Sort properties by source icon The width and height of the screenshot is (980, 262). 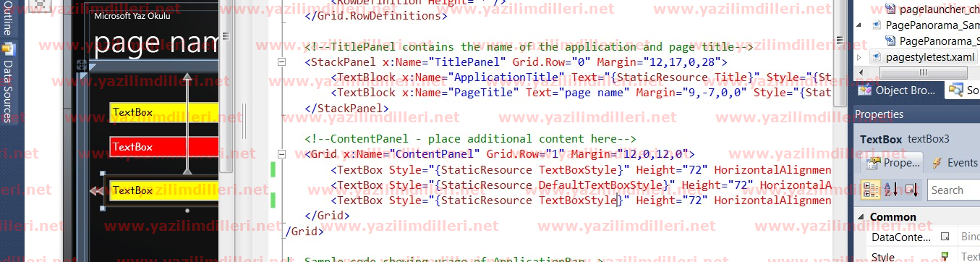click(x=911, y=190)
